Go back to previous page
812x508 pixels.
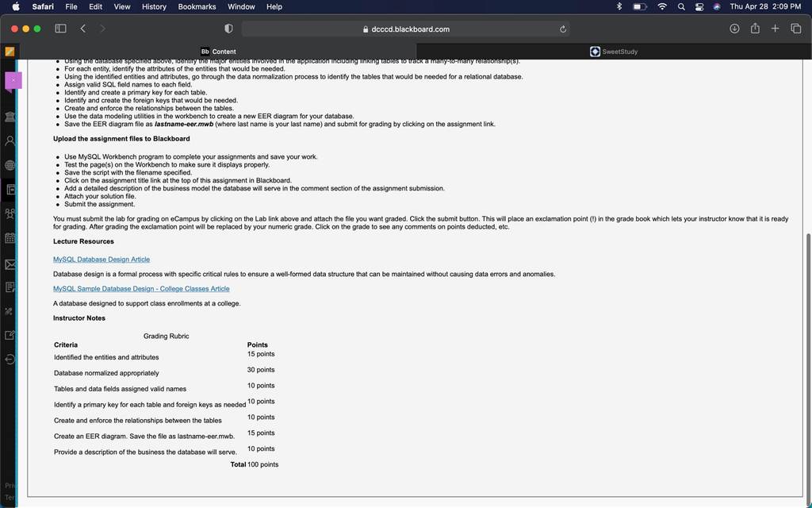82,29
